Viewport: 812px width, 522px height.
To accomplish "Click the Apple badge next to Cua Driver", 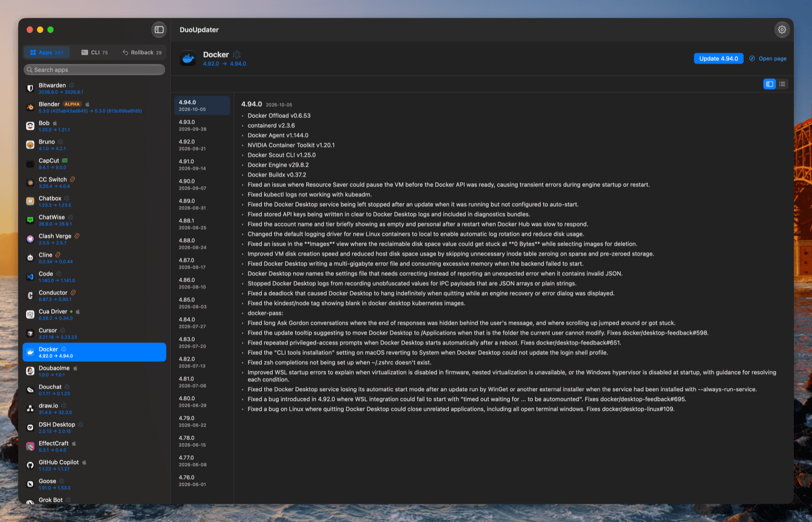I will point(78,311).
